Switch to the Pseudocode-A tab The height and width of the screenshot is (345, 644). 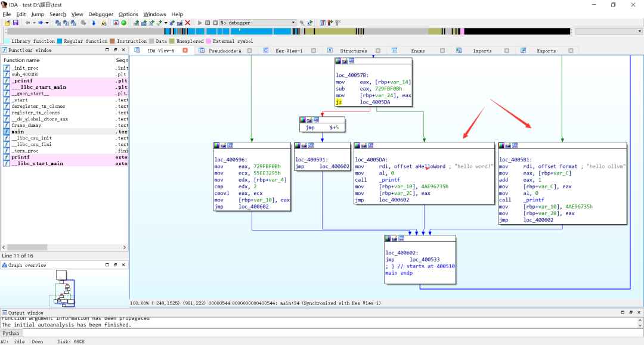(224, 51)
